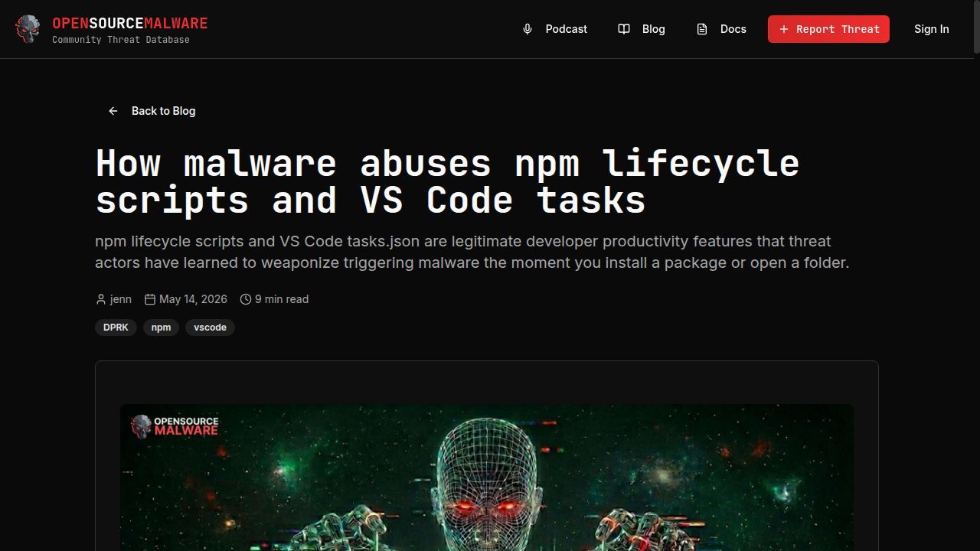Click the clock icon by read time
The height and width of the screenshot is (551, 980).
tap(246, 299)
